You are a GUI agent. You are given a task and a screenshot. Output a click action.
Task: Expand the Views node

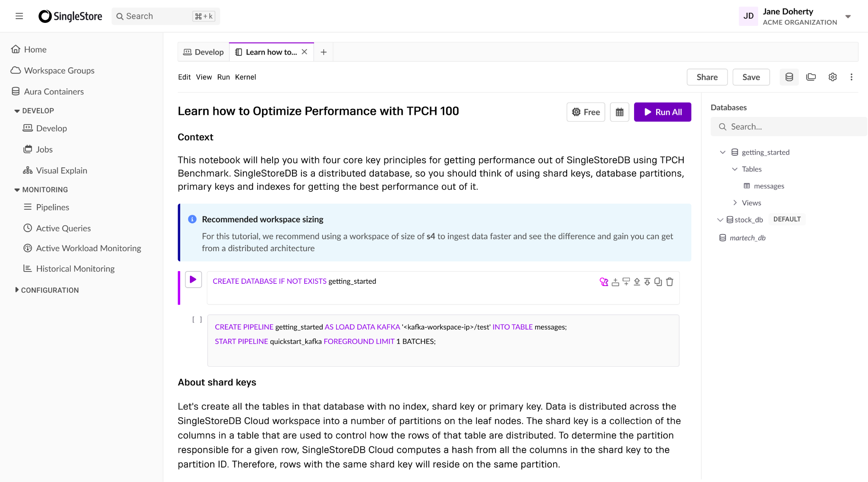click(734, 203)
